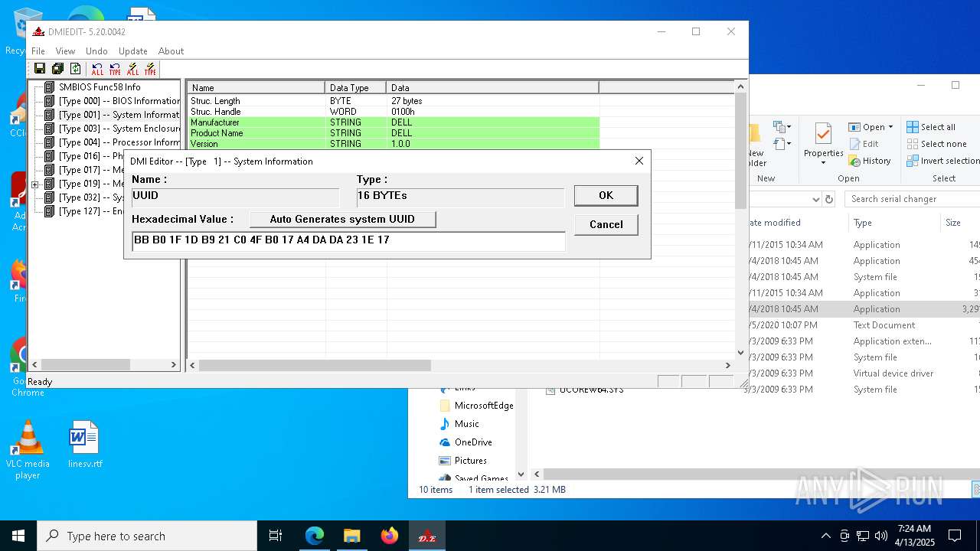
Task: Click the Update ALL lightning toolbar icon
Action: coord(133,69)
